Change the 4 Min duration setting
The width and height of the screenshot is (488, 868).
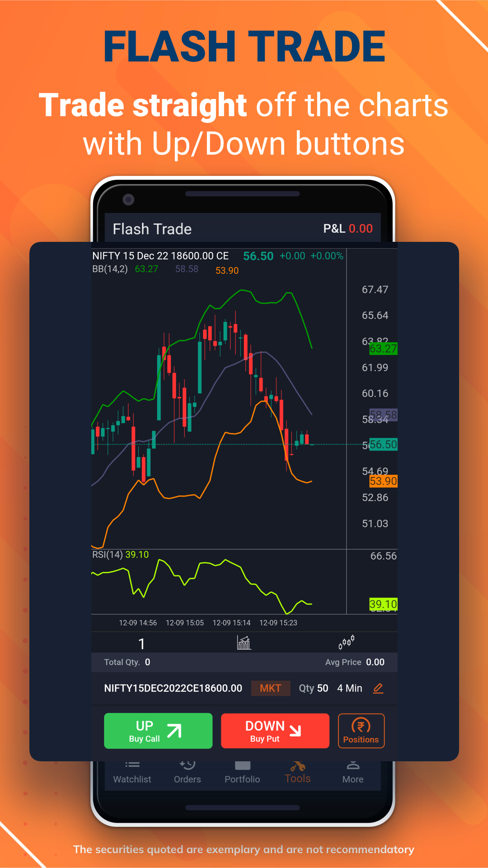[350, 688]
